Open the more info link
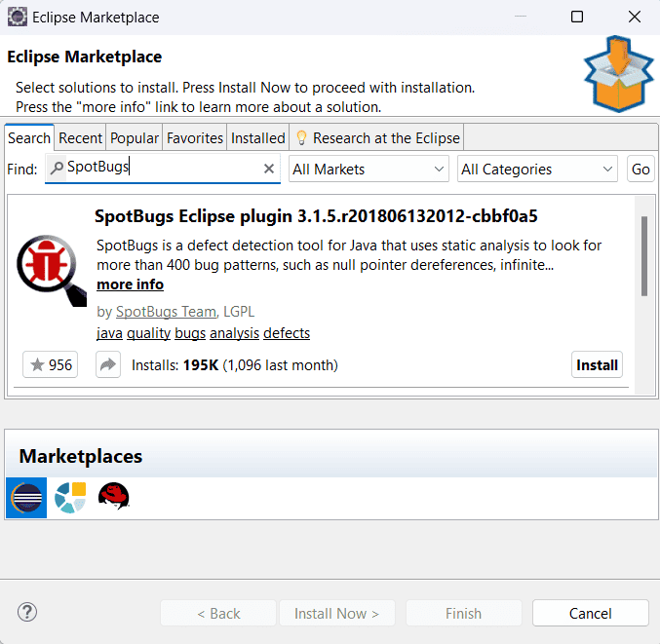The height and width of the screenshot is (644, 660). [130, 284]
